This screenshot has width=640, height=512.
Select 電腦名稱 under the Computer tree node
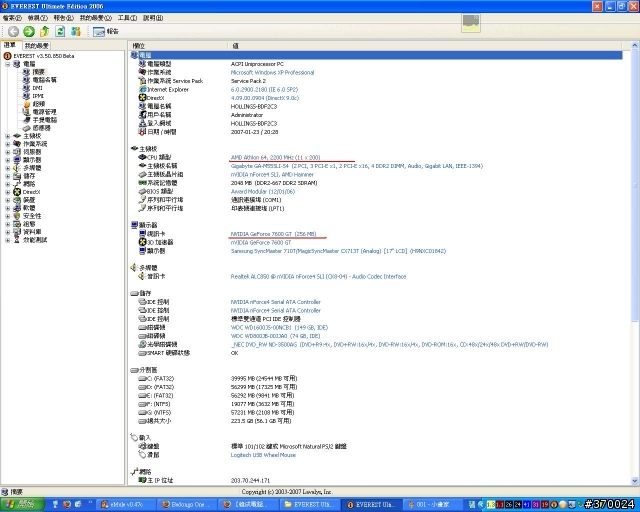pos(44,80)
